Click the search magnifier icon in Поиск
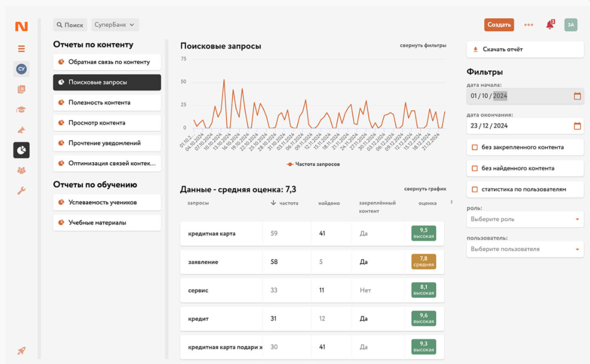Screen dimensions: 590x364 coord(59,25)
